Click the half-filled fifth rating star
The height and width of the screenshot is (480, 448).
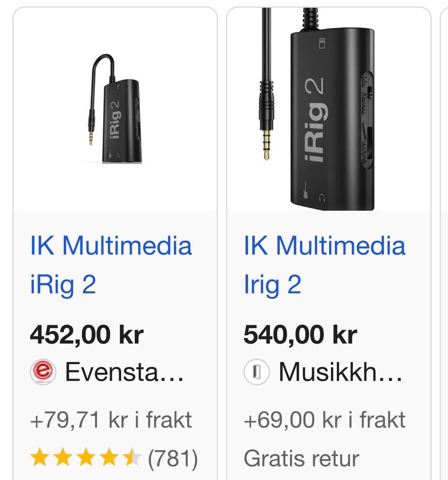(132, 457)
